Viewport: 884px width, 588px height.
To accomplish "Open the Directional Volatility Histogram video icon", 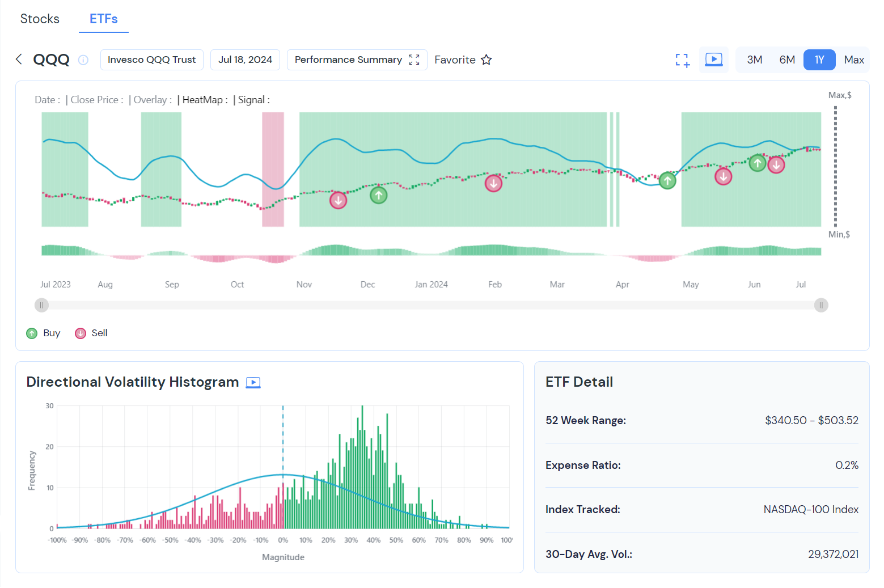I will tap(253, 383).
